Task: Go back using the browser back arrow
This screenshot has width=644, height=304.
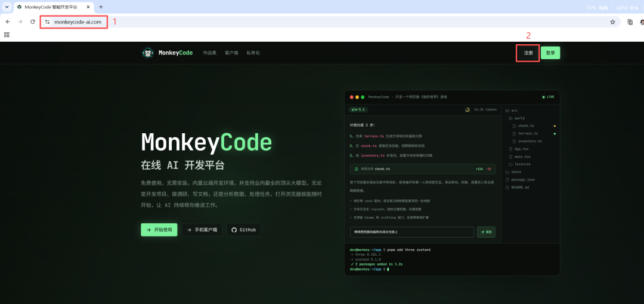Action: 8,22
